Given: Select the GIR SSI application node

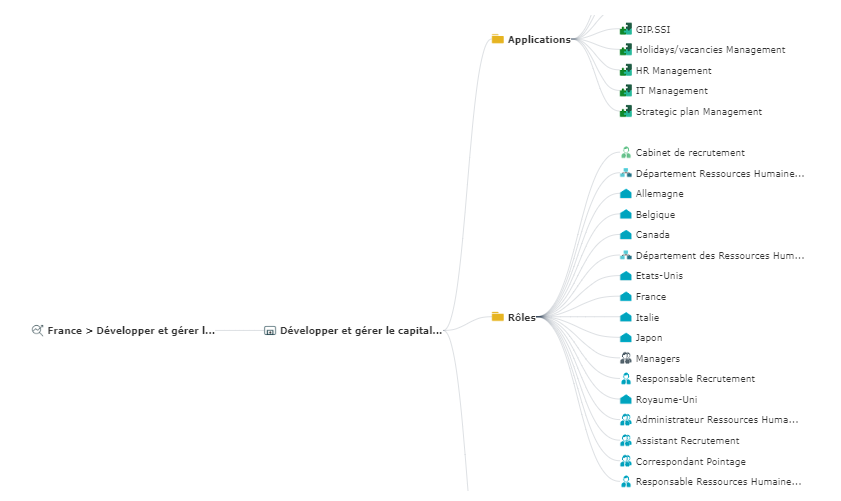Looking at the screenshot, I should coord(653,29).
